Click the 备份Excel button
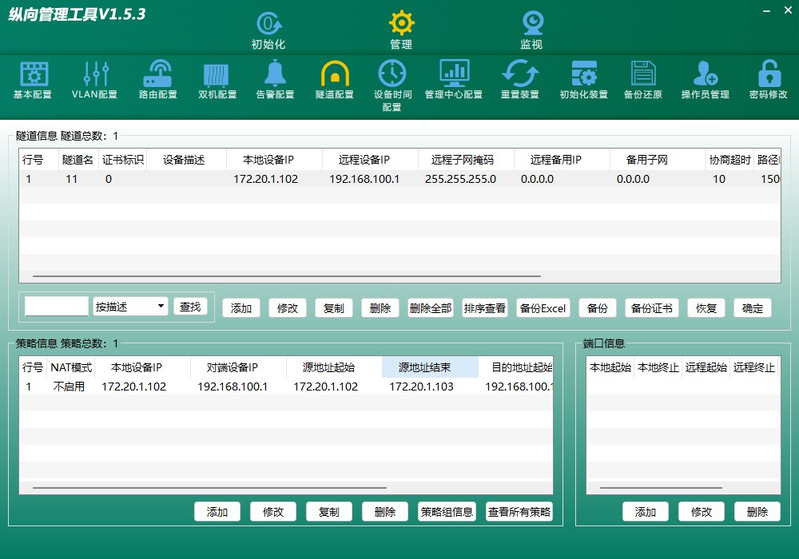The width and height of the screenshot is (799, 559). click(543, 308)
